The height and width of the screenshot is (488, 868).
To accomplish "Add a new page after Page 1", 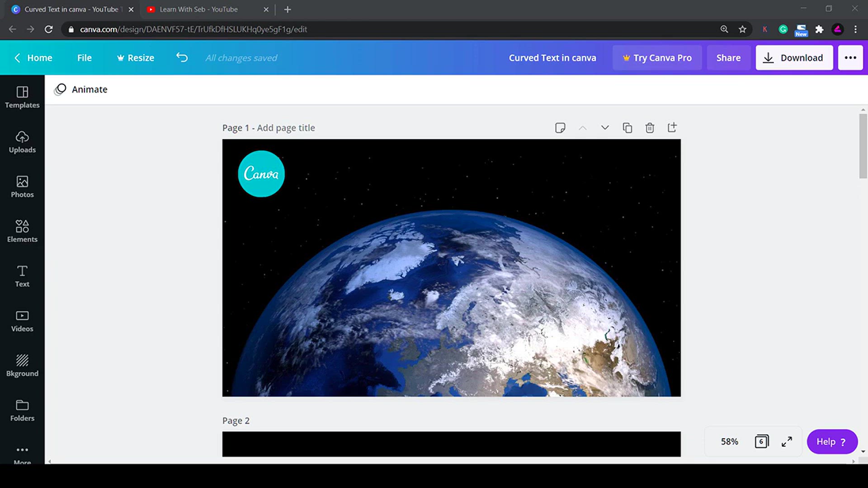I will tap(672, 128).
